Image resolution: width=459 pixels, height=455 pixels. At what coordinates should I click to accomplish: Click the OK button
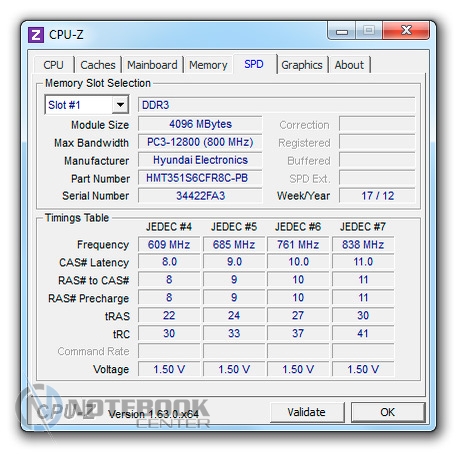(388, 412)
